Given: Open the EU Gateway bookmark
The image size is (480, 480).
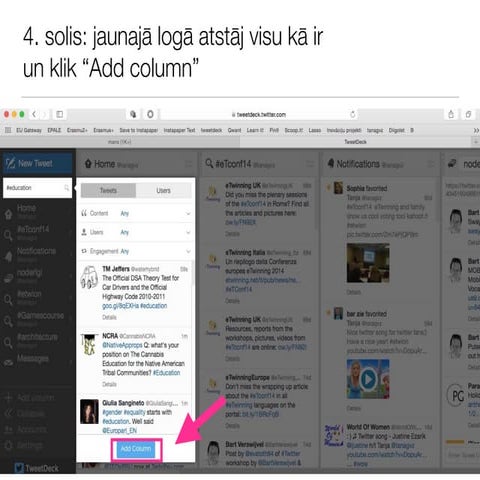Looking at the screenshot, I should click(x=29, y=130).
